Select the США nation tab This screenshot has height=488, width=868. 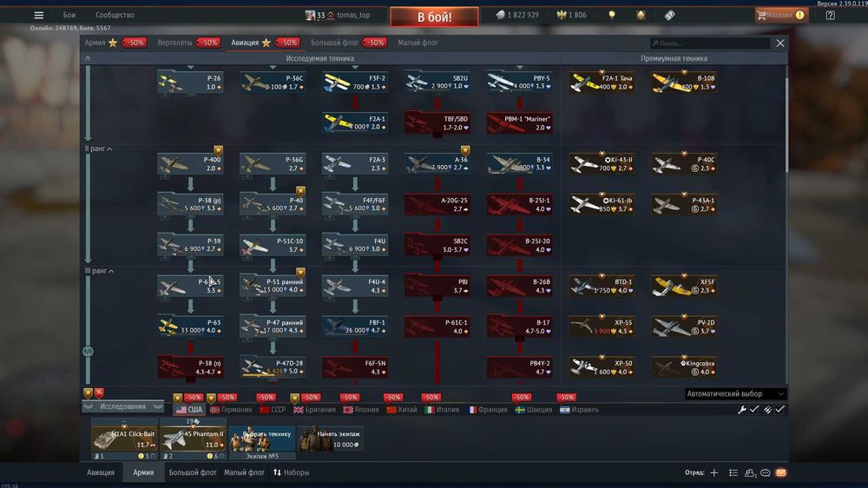(x=188, y=410)
